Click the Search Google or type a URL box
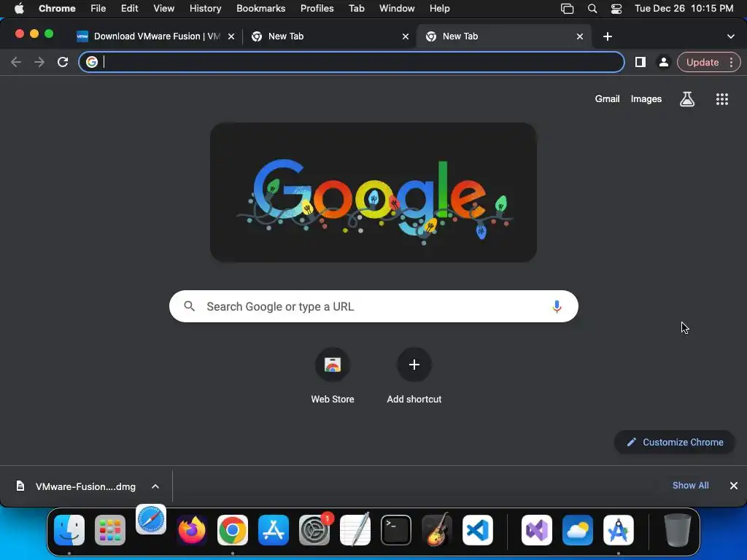 (373, 306)
